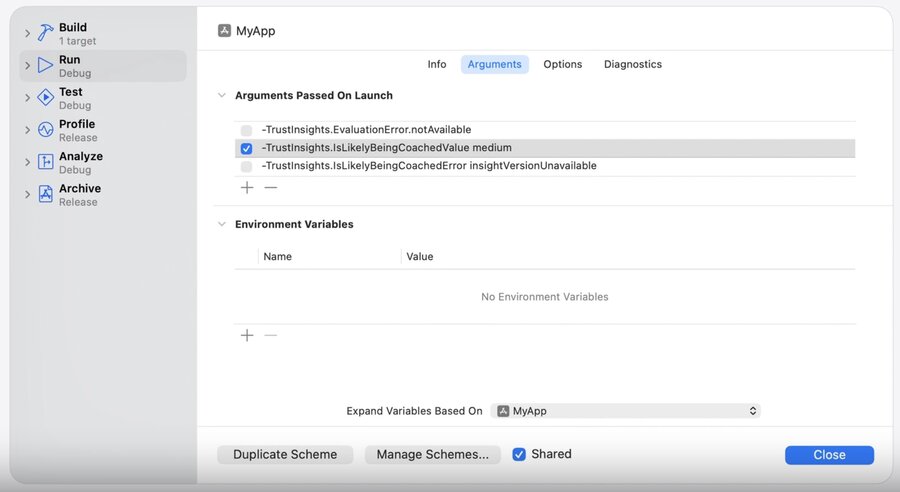
Task: Click the MyApp app icon in header
Action: pyautogui.click(x=224, y=30)
